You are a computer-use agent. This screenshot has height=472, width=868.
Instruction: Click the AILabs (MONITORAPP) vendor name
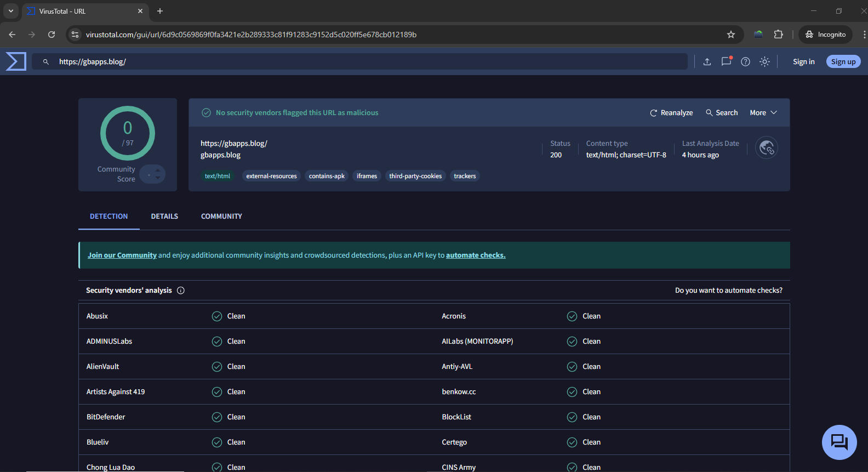coord(477,342)
